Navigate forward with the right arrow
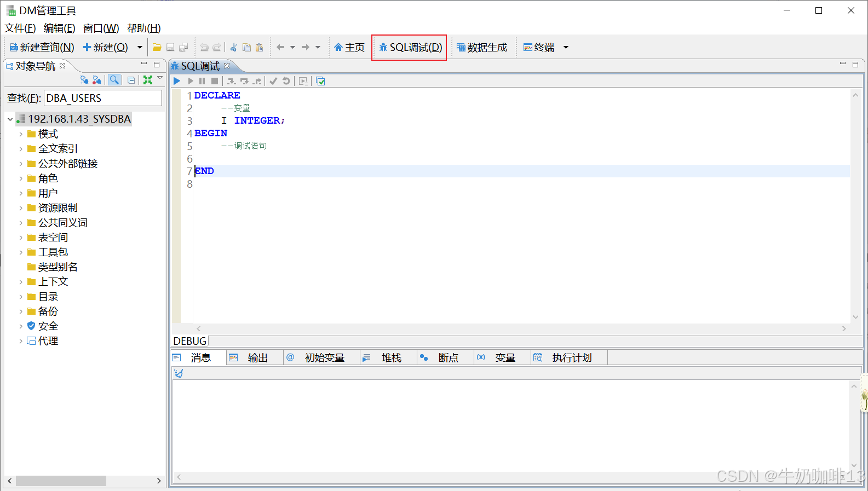The height and width of the screenshot is (491, 868). tap(306, 48)
